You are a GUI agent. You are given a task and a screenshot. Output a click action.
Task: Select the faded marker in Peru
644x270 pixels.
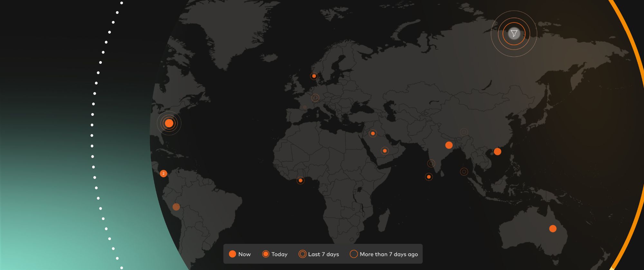coord(176,207)
